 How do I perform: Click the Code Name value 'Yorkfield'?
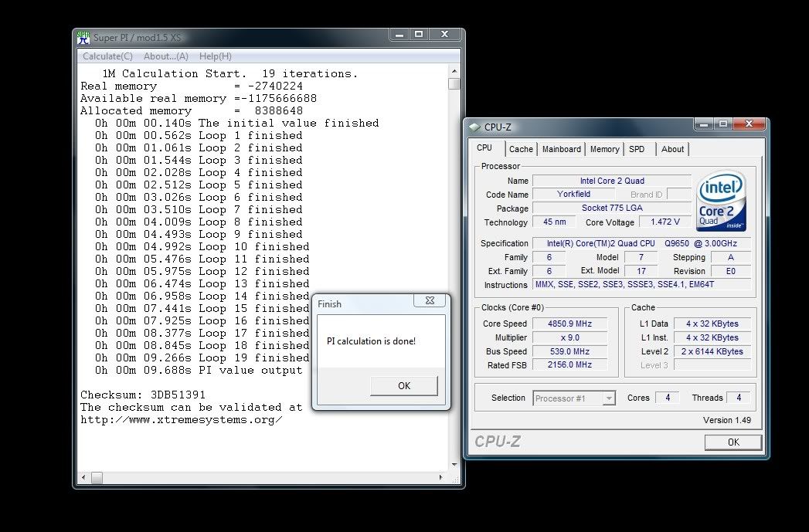[574, 195]
